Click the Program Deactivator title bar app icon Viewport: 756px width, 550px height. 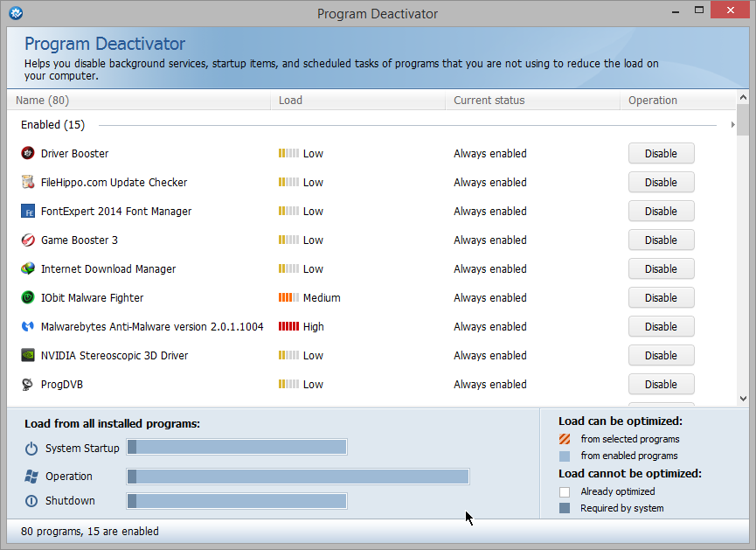pos(16,13)
